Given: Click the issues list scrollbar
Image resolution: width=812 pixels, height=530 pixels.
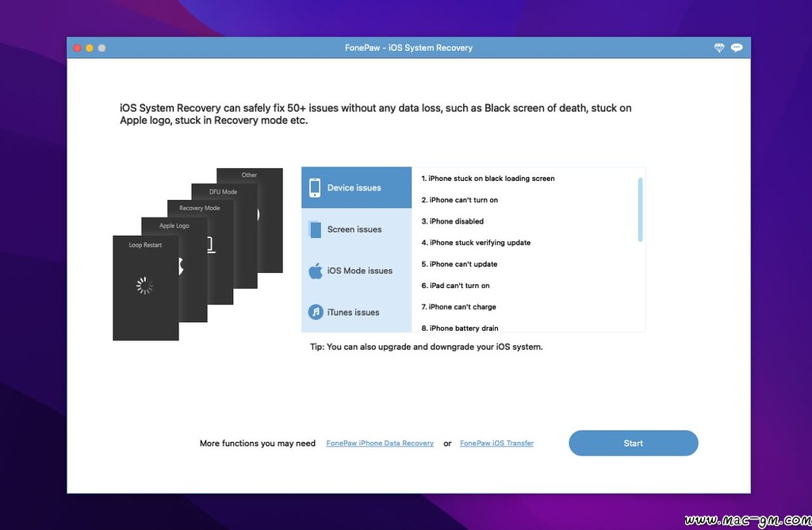Looking at the screenshot, I should pos(640,209).
